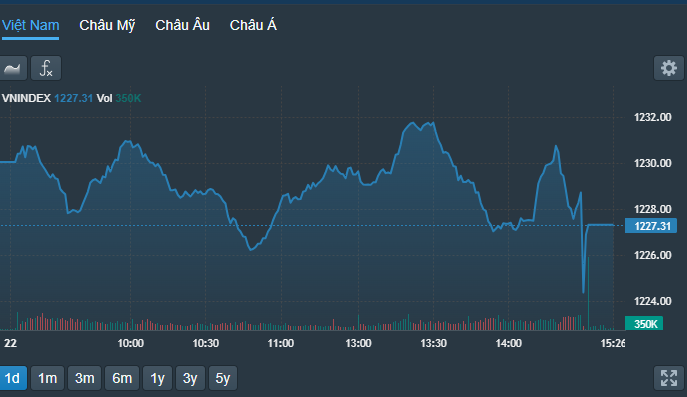
Task: Click the 10:30 time axis label
Action: pyautogui.click(x=205, y=343)
